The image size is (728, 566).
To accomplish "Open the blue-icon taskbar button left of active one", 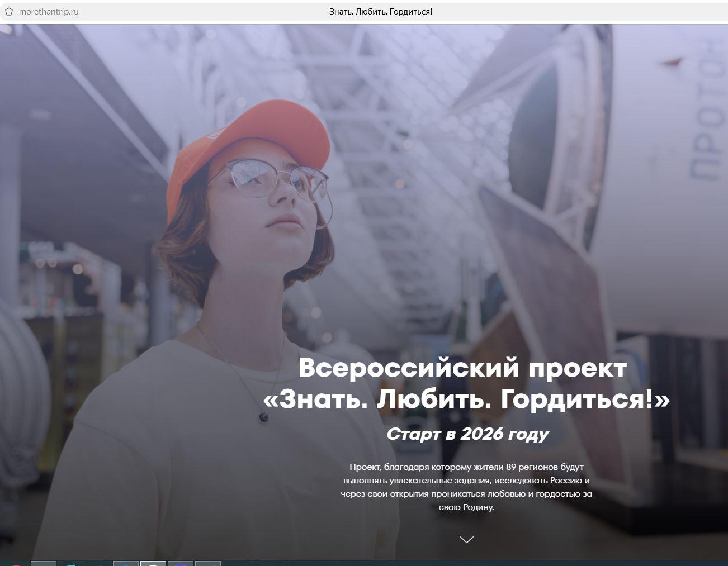I will coord(125,564).
